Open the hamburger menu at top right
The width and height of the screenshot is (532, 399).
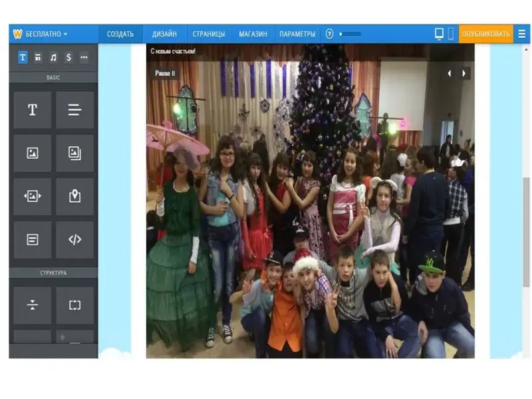pos(521,34)
